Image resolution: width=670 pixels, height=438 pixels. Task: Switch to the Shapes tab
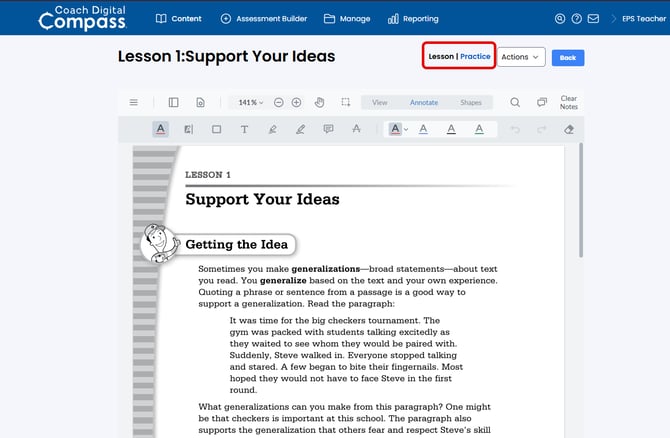pos(470,102)
